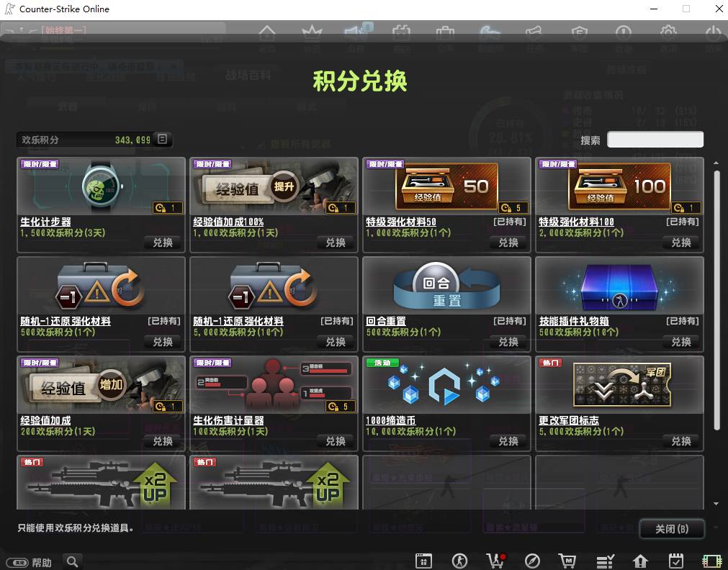Click the magnifier icon beside 帮助
This screenshot has width=728, height=570.
[x=73, y=561]
